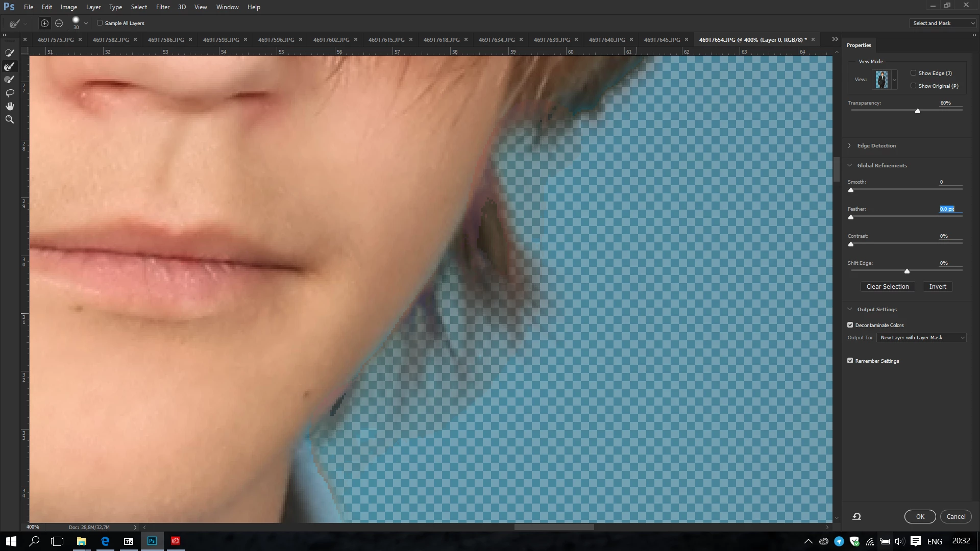
Task: Switch to the 469T7618.JPG tab
Action: (441, 40)
